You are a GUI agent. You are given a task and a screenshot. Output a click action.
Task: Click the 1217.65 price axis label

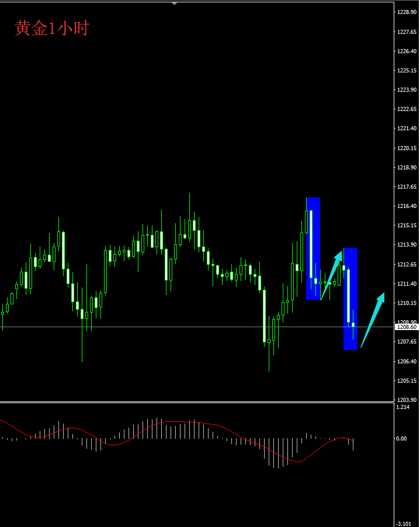tap(407, 186)
